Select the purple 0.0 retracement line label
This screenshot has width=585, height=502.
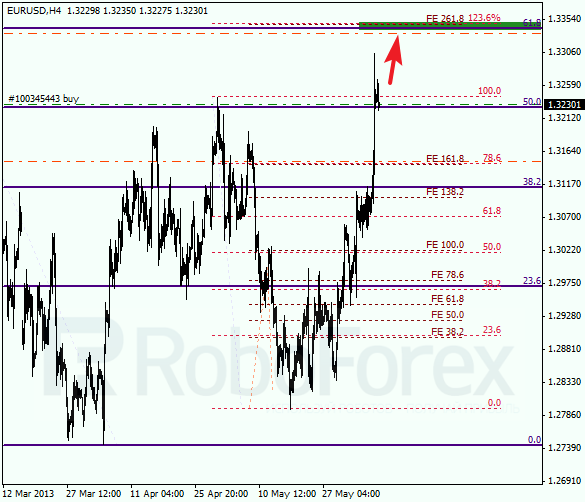pyautogui.click(x=535, y=440)
